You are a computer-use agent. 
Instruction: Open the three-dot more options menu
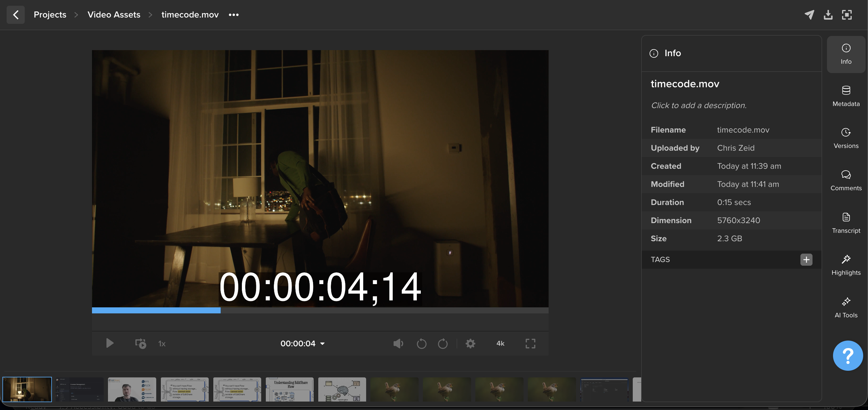pos(233,15)
